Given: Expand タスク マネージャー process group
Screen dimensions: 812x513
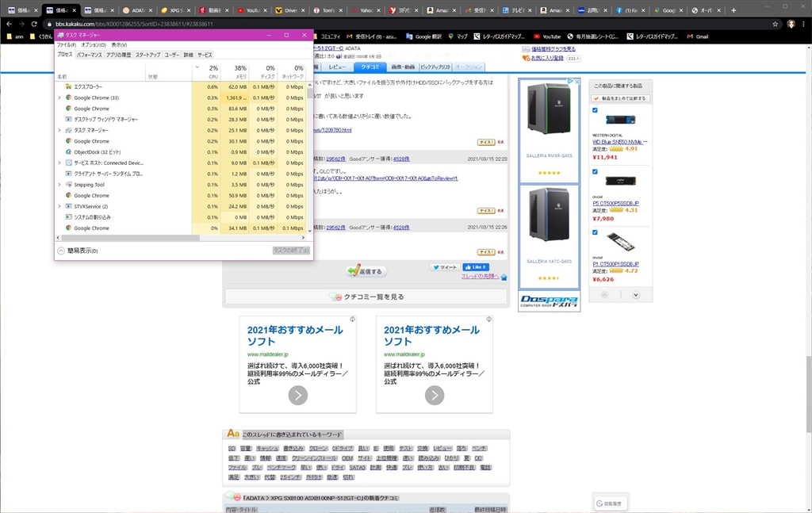Looking at the screenshot, I should coord(59,131).
